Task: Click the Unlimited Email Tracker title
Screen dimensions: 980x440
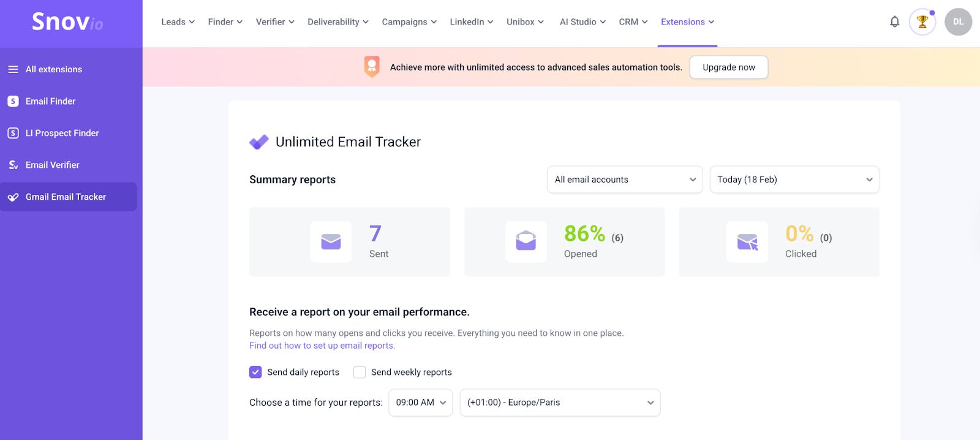Action: (348, 142)
